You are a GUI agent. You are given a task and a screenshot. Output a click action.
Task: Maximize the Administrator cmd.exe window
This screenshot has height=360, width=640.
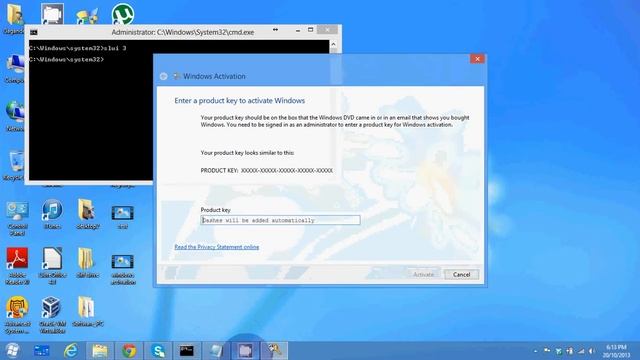311,30
